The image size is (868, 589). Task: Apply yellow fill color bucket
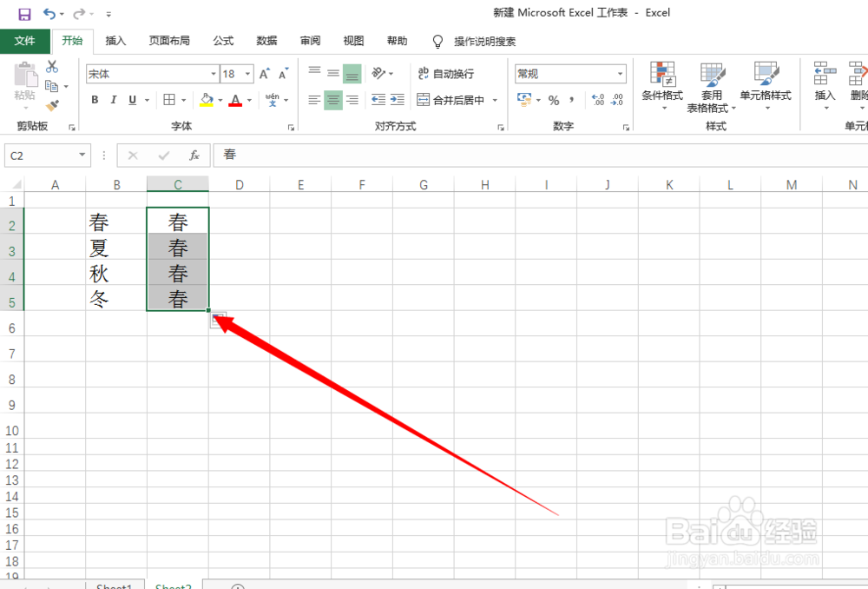coord(207,100)
